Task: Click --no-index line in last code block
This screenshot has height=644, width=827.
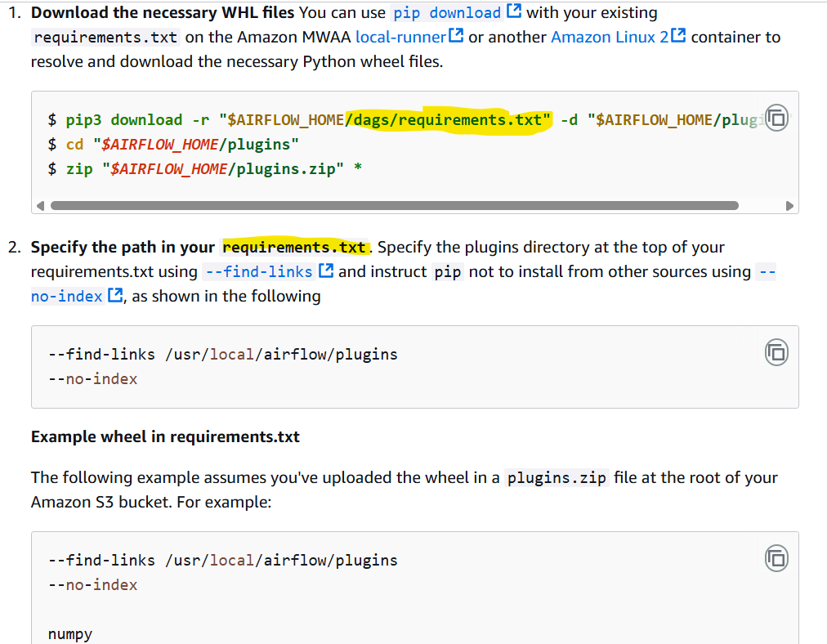Action: point(93,585)
